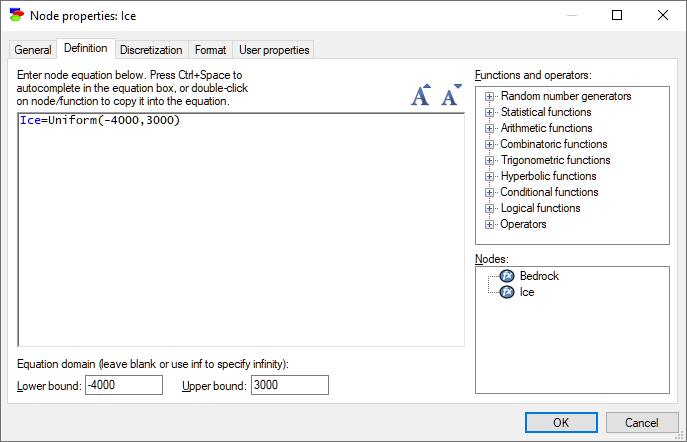Select the Trigonometric functions label
The width and height of the screenshot is (687, 442).
pyautogui.click(x=556, y=160)
